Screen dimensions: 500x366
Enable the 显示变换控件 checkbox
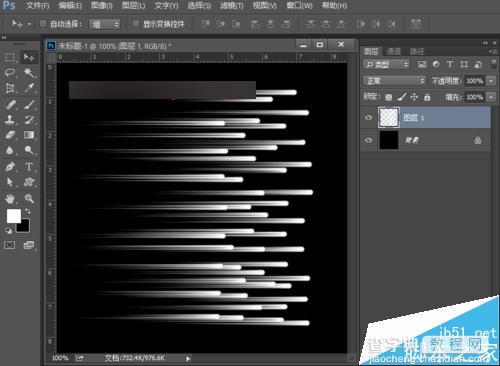coord(136,24)
